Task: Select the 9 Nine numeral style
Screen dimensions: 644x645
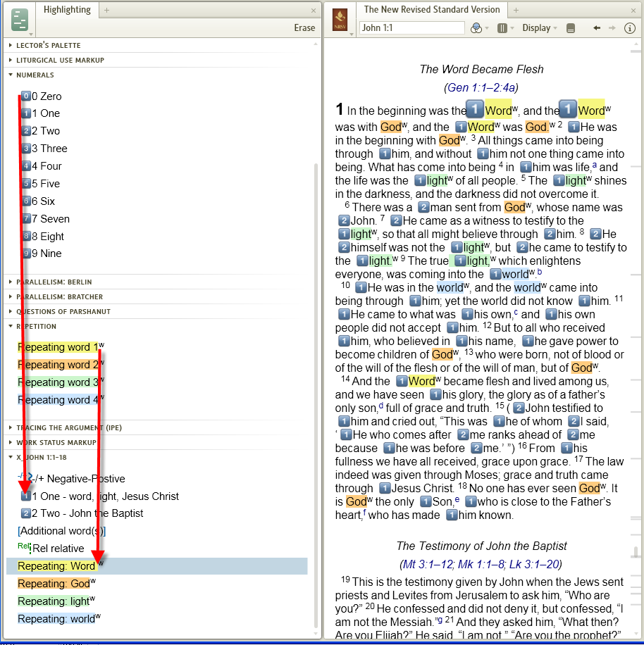Action: [x=41, y=253]
